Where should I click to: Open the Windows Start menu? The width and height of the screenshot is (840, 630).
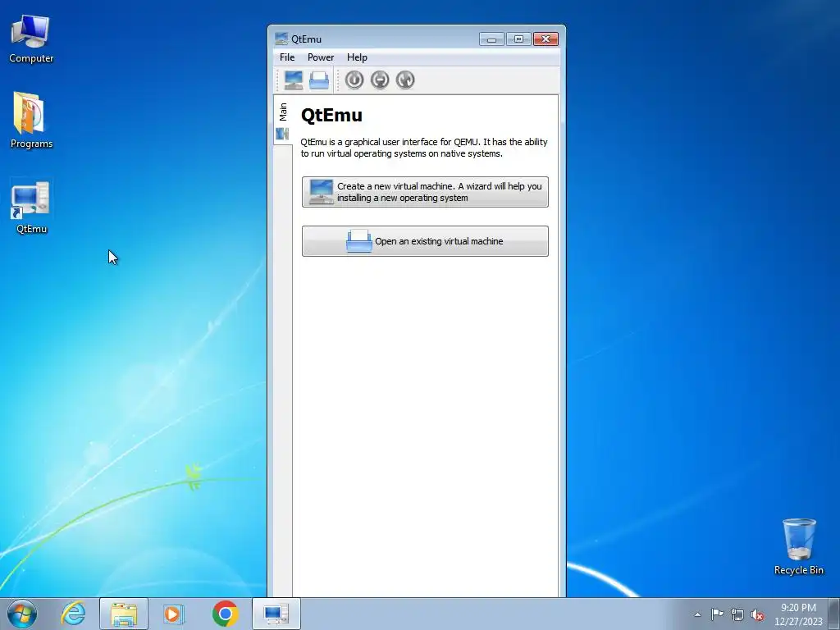point(22,614)
